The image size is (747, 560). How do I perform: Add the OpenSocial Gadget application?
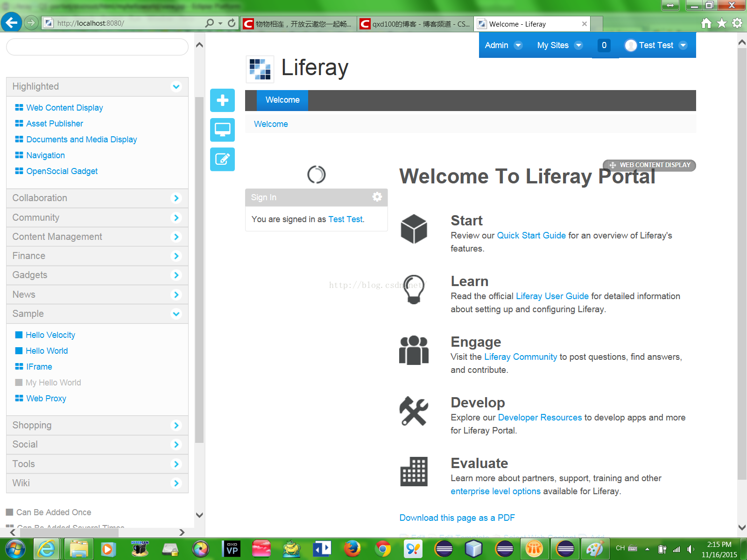click(62, 171)
